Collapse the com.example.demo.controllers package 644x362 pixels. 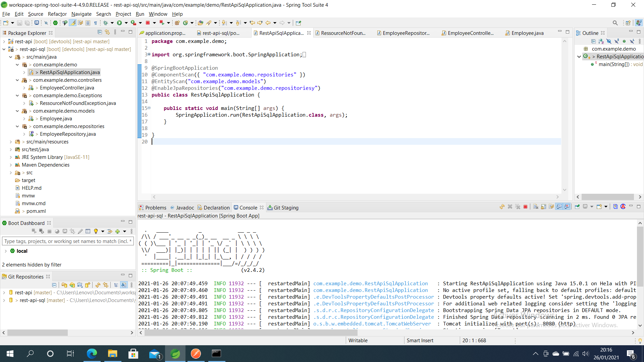(17, 80)
